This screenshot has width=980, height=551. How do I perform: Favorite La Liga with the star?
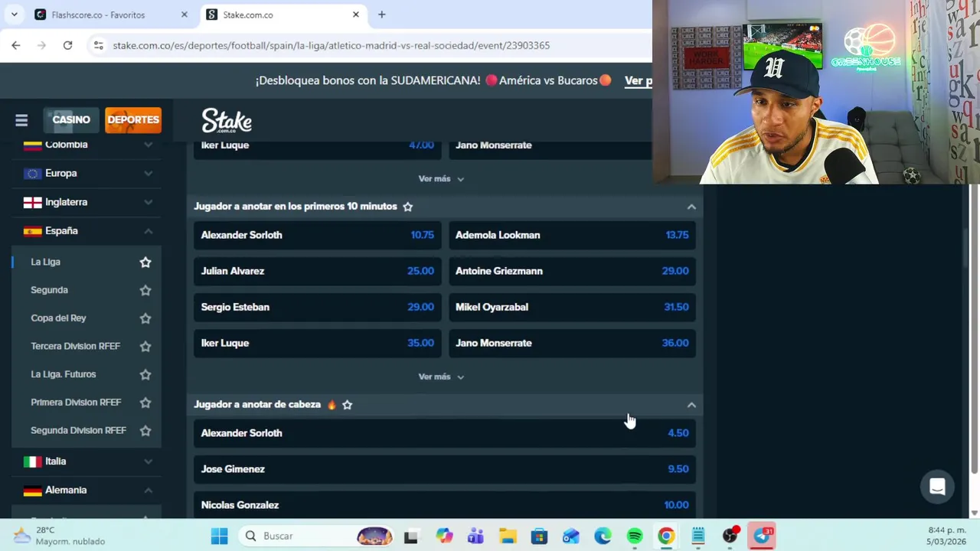click(145, 262)
